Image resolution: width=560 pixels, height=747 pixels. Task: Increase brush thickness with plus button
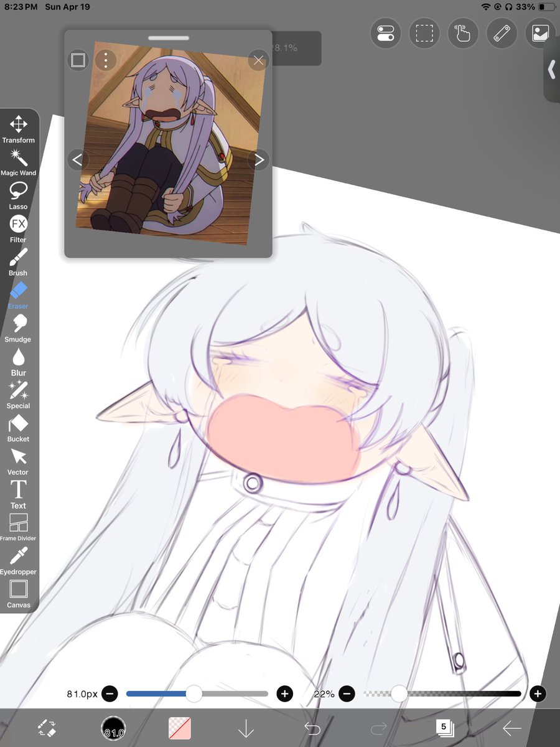pos(285,693)
